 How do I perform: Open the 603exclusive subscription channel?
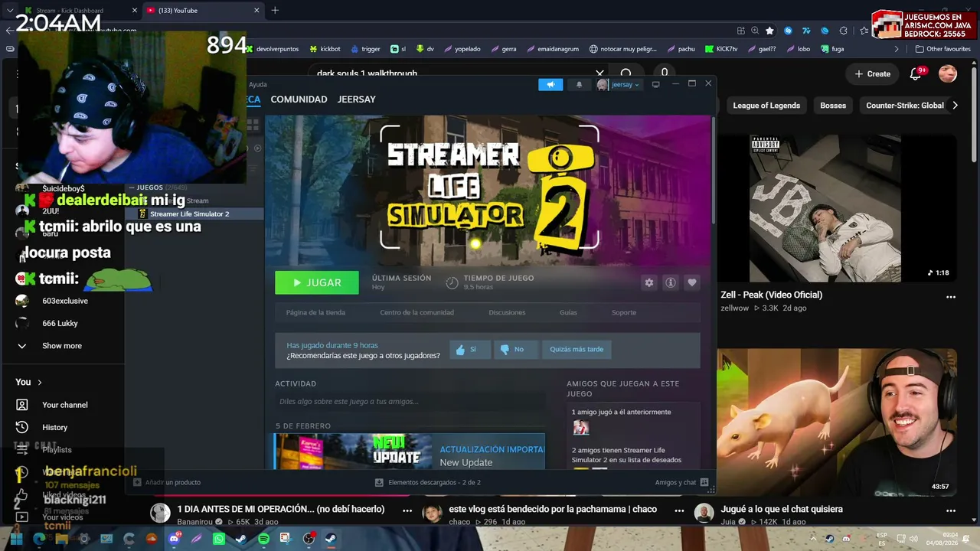[64, 301]
